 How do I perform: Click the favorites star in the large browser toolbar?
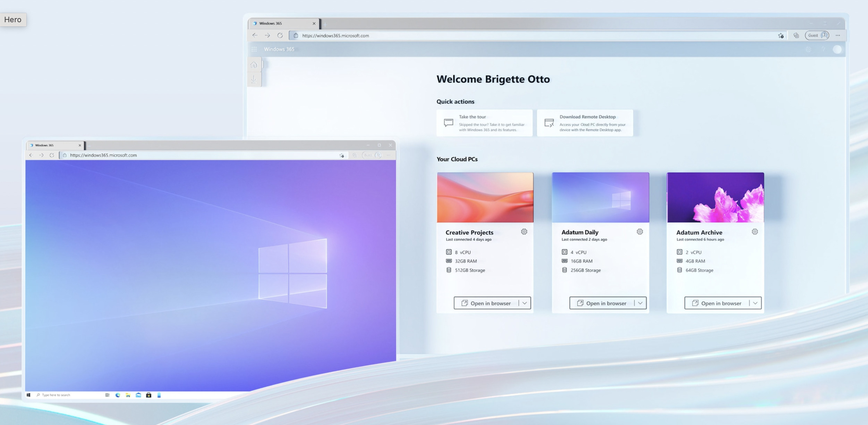pos(781,35)
